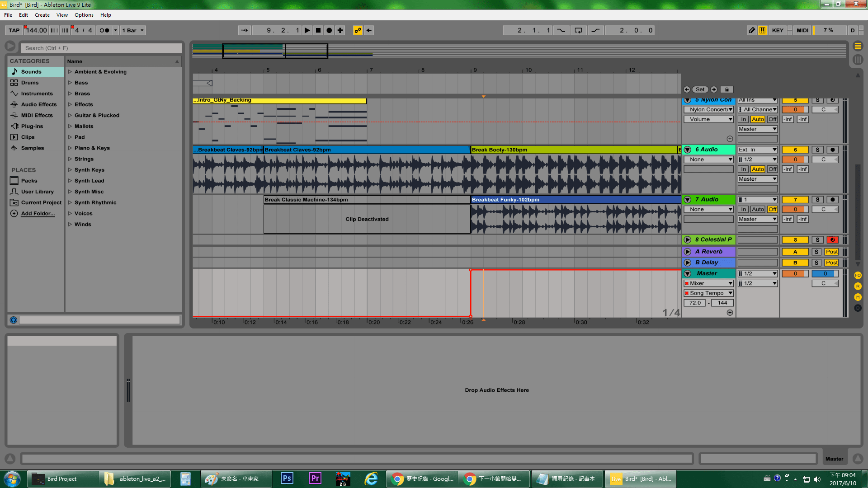The width and height of the screenshot is (868, 488).
Task: Arm the 6 Audio track for recording
Action: tap(832, 150)
